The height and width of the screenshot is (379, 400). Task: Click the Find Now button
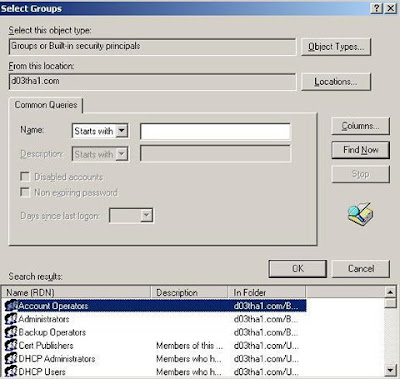[360, 150]
